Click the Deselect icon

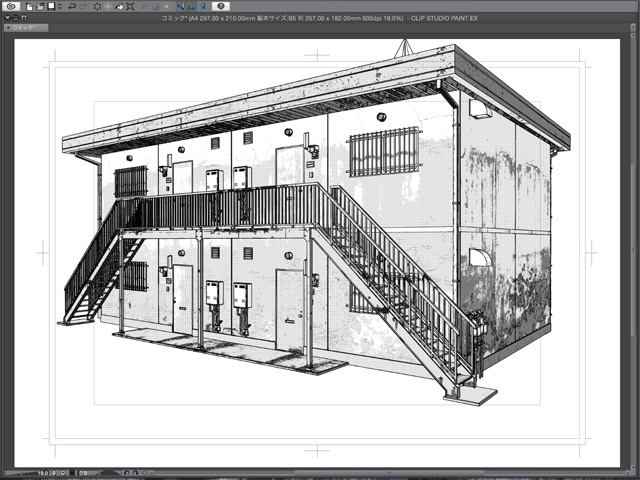[x=144, y=7]
